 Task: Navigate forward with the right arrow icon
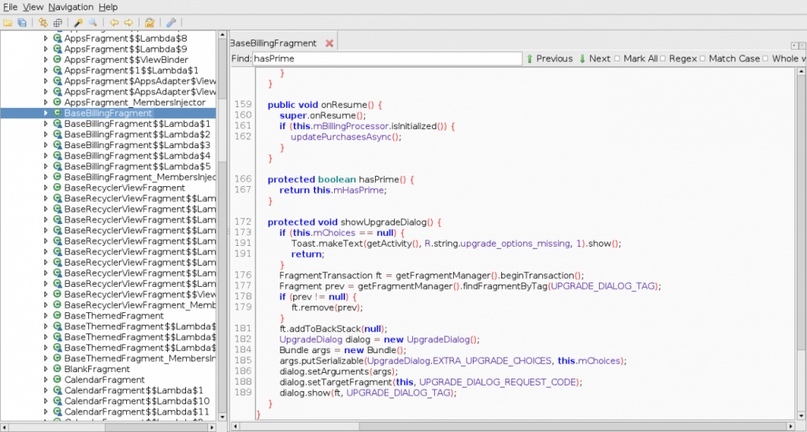127,22
